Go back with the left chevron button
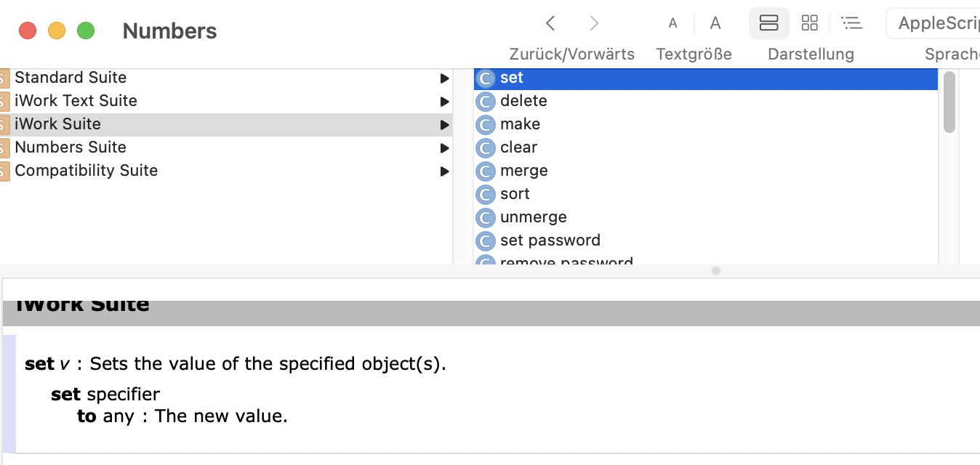The height and width of the screenshot is (465, 980). pos(550,23)
